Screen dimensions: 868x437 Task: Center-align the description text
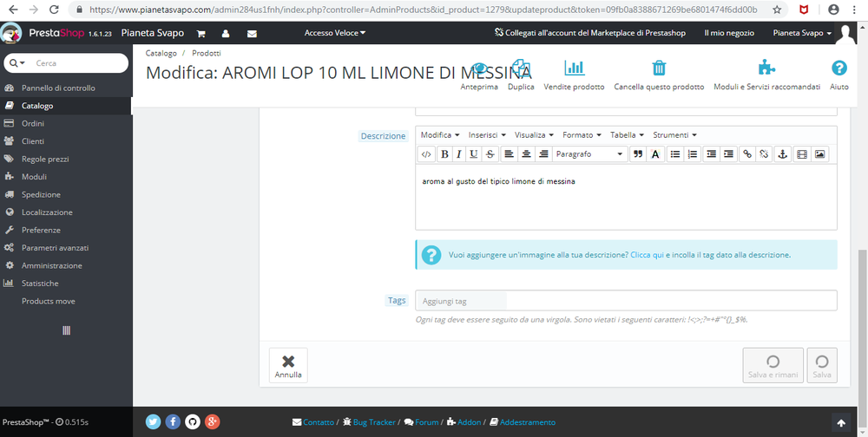(527, 154)
